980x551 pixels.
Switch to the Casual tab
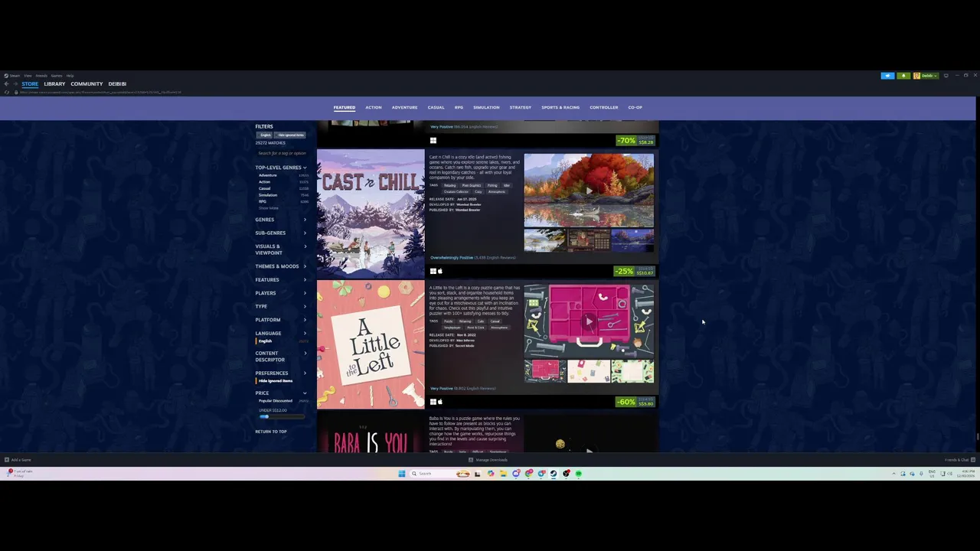(x=436, y=107)
